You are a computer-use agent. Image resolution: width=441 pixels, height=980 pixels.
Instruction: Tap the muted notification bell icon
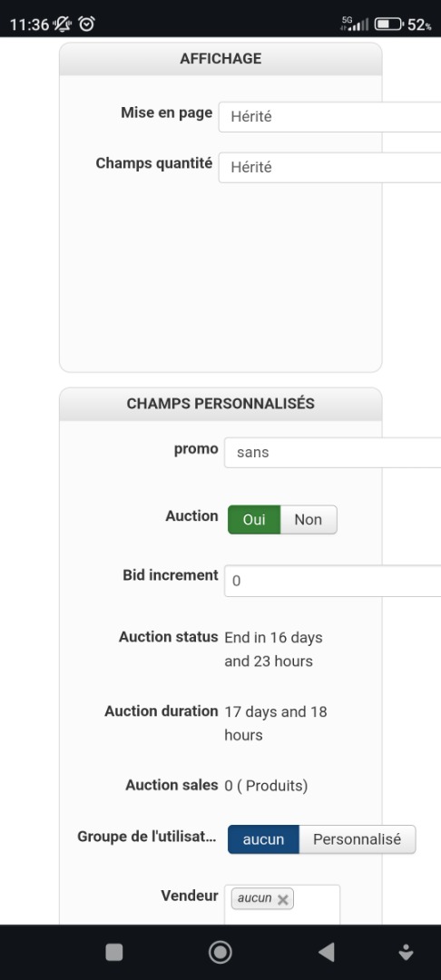(63, 24)
